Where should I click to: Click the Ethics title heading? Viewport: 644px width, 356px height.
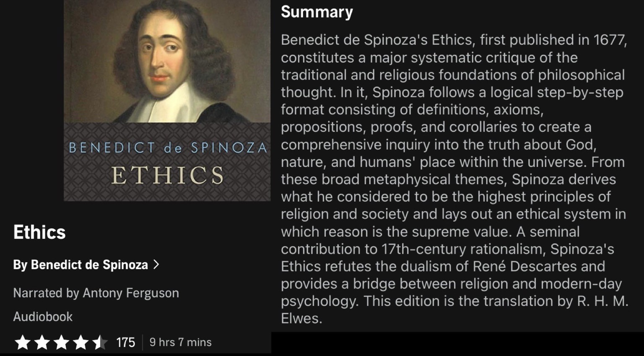tap(39, 232)
